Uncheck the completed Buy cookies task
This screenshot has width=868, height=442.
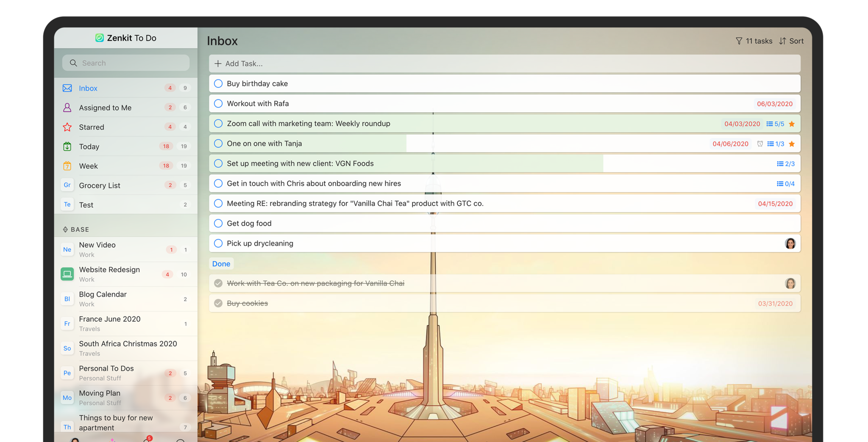point(218,303)
